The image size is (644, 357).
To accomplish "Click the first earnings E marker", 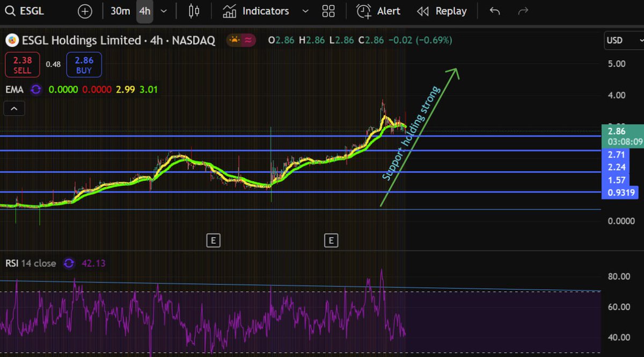I will pos(213,240).
